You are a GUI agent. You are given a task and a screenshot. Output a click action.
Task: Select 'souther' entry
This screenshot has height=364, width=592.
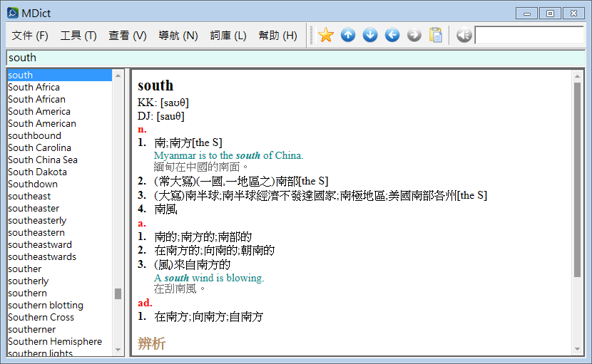point(59,269)
